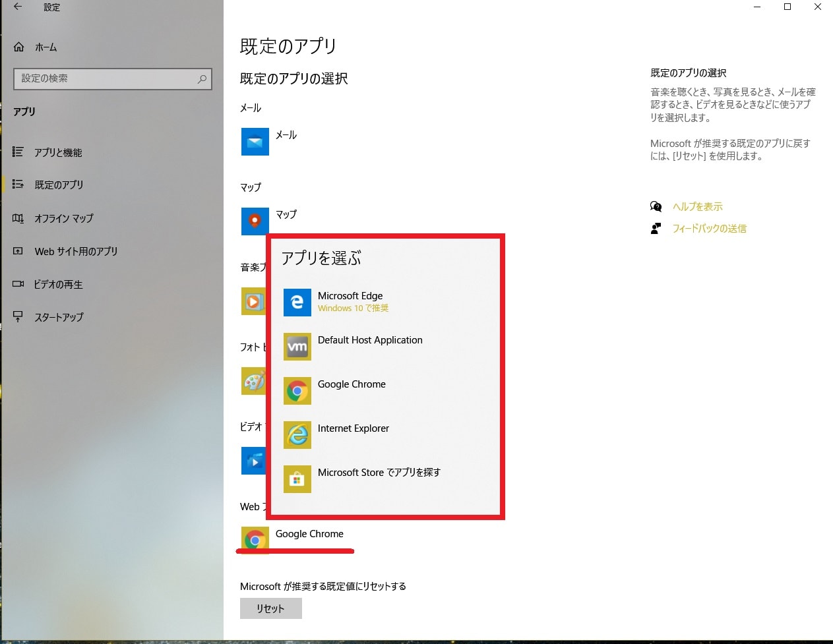This screenshot has width=833, height=644.
Task: Click the Offline maps sidebar icon
Action: point(18,218)
